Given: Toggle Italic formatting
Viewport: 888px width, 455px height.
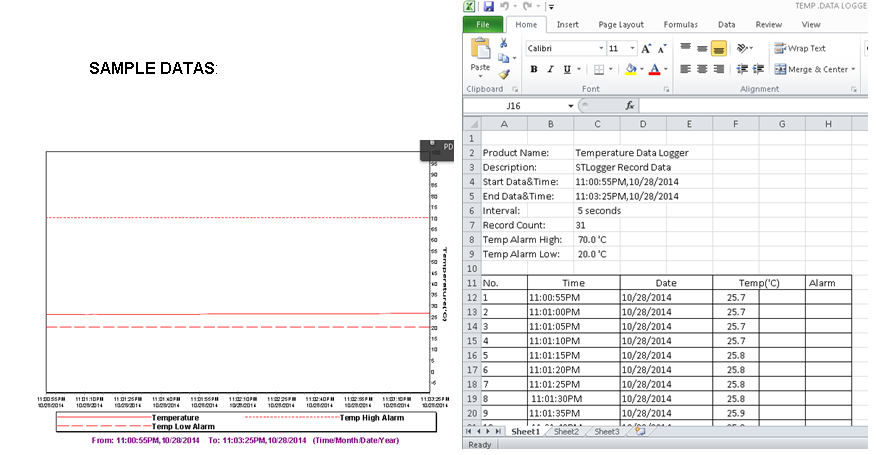Looking at the screenshot, I should point(550,69).
